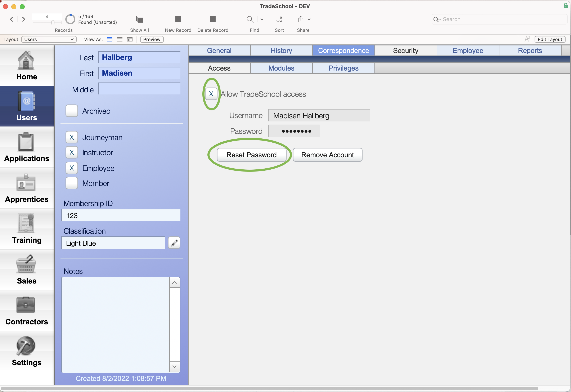The width and height of the screenshot is (571, 392).
Task: Uncheck the Journeyman checkbox
Action: tap(72, 137)
